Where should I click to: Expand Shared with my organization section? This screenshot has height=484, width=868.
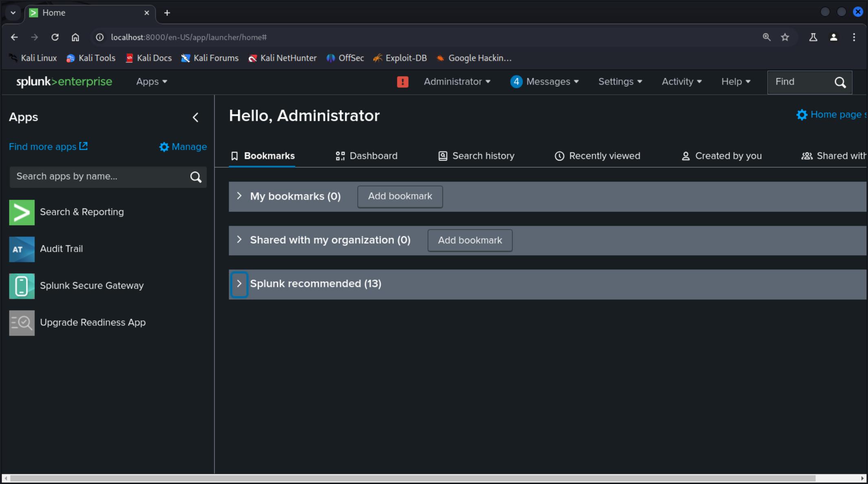tap(239, 240)
